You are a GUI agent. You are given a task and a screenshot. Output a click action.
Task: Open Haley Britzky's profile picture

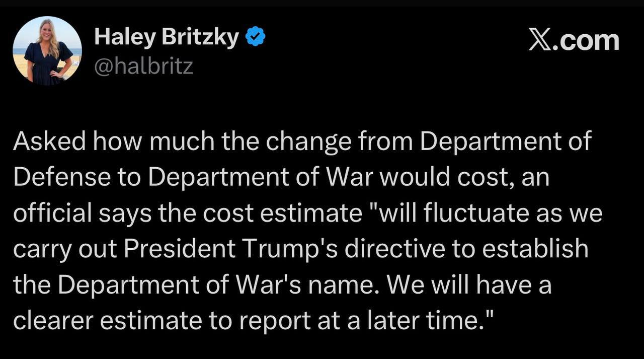[x=47, y=50]
